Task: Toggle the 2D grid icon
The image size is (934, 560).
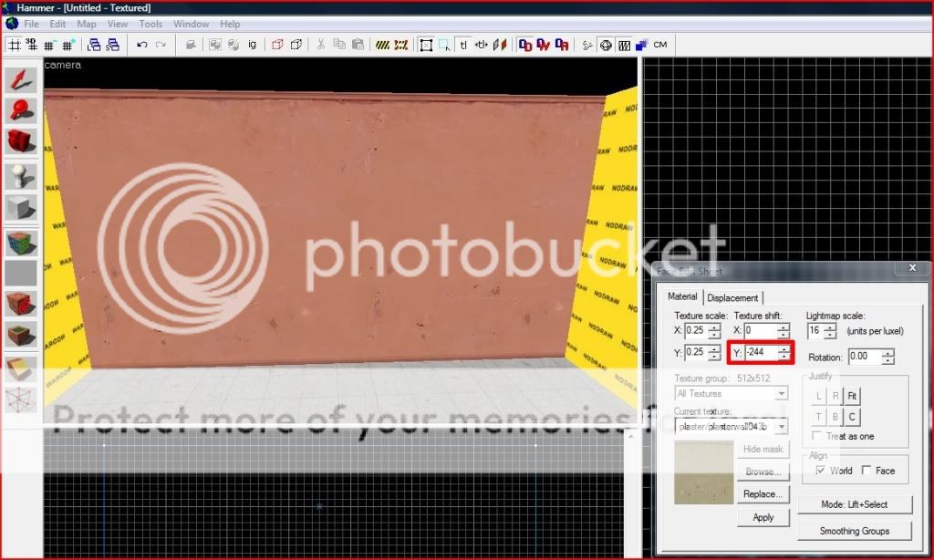Action: click(15, 45)
